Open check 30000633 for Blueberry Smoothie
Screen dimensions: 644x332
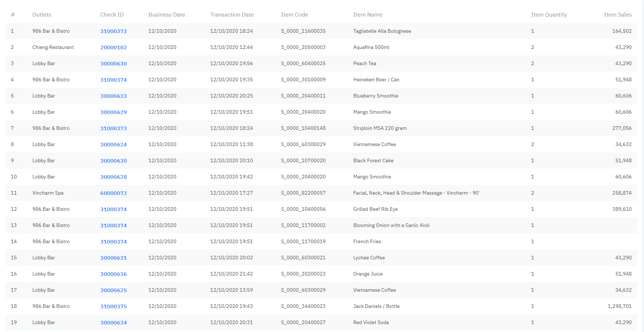point(113,96)
